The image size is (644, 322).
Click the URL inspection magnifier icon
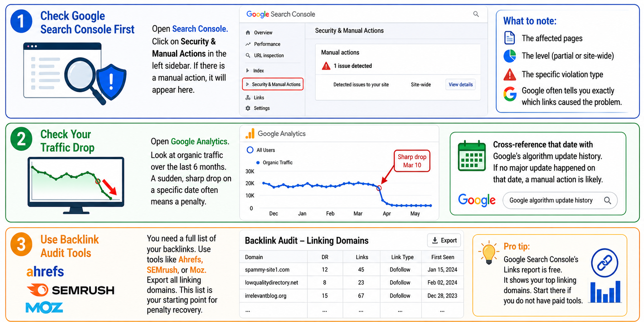click(x=248, y=56)
